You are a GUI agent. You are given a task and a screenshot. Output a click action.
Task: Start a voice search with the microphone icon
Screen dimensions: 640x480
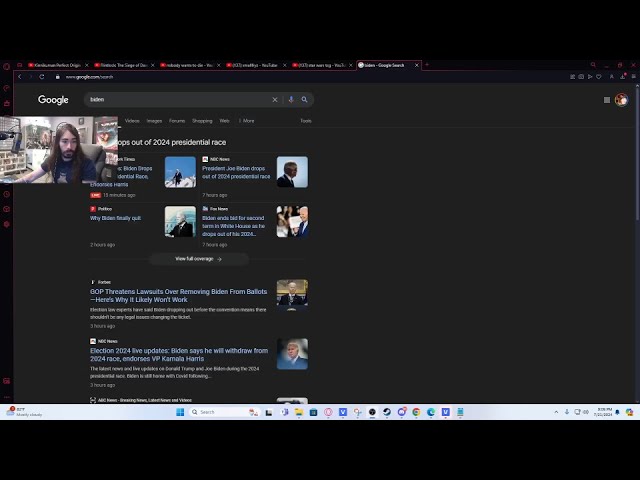click(291, 100)
